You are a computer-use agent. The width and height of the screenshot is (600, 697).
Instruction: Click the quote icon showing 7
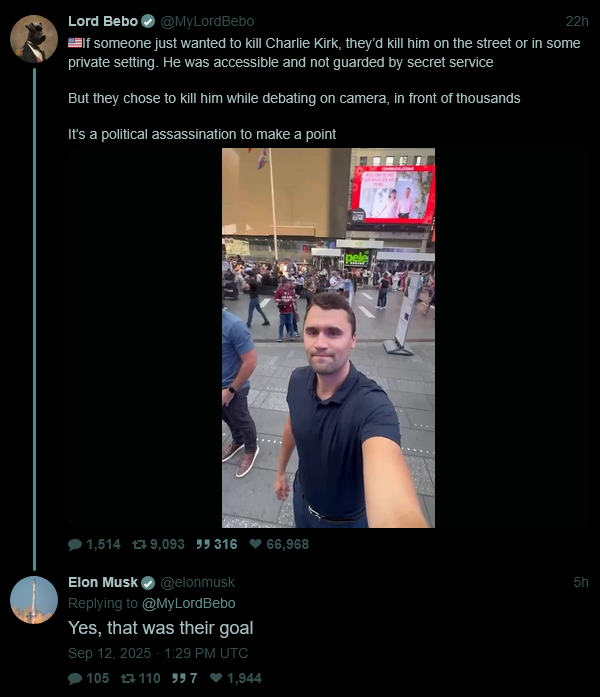179,678
